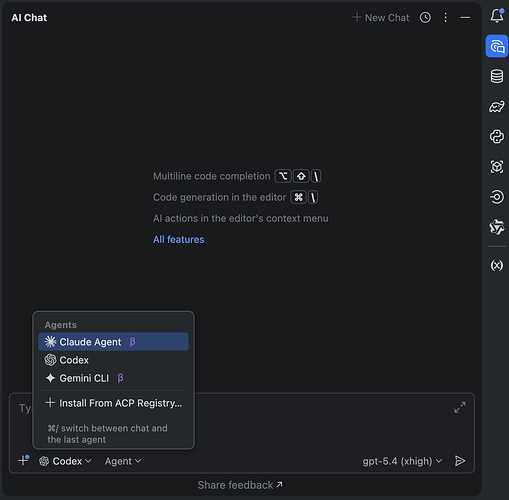Open the Python packages icon in sidebar

click(x=497, y=137)
